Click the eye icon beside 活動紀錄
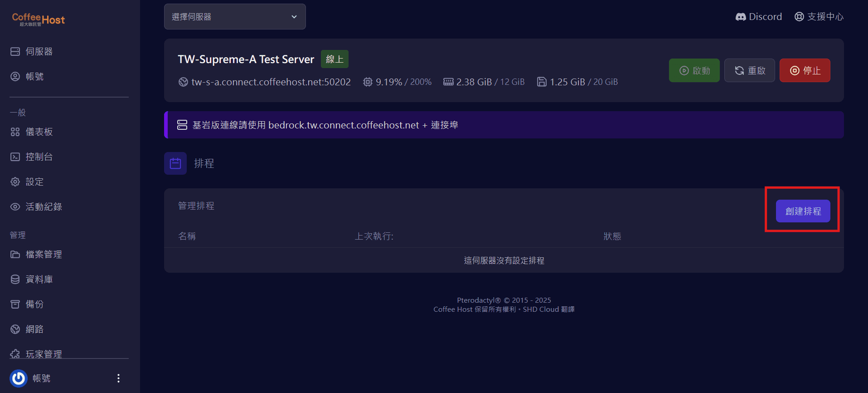This screenshot has width=868, height=393. point(15,207)
